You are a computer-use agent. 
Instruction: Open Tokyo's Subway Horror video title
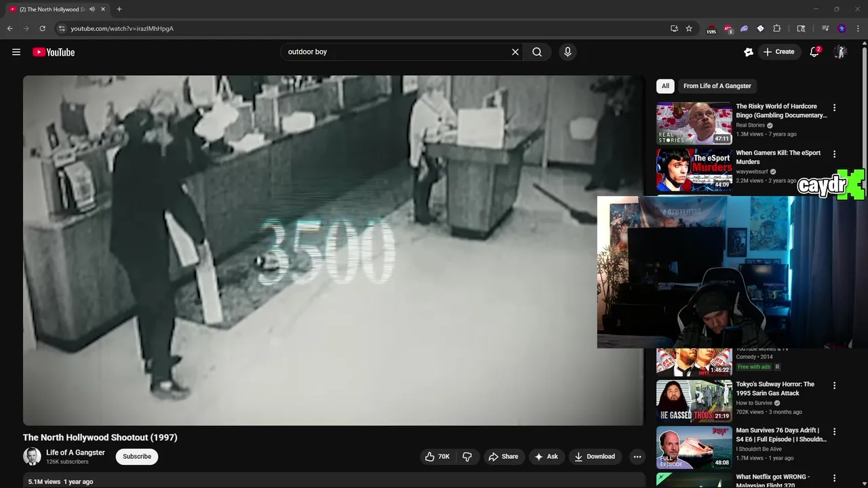775,388
